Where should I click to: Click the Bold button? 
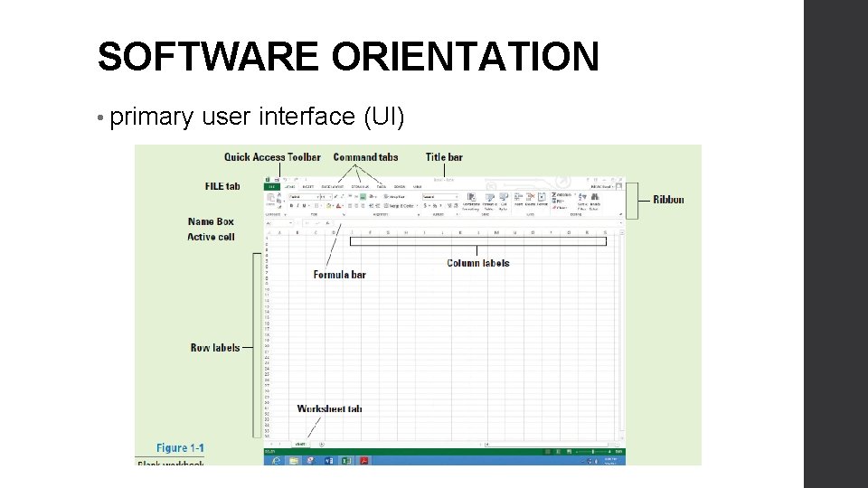click(x=291, y=206)
